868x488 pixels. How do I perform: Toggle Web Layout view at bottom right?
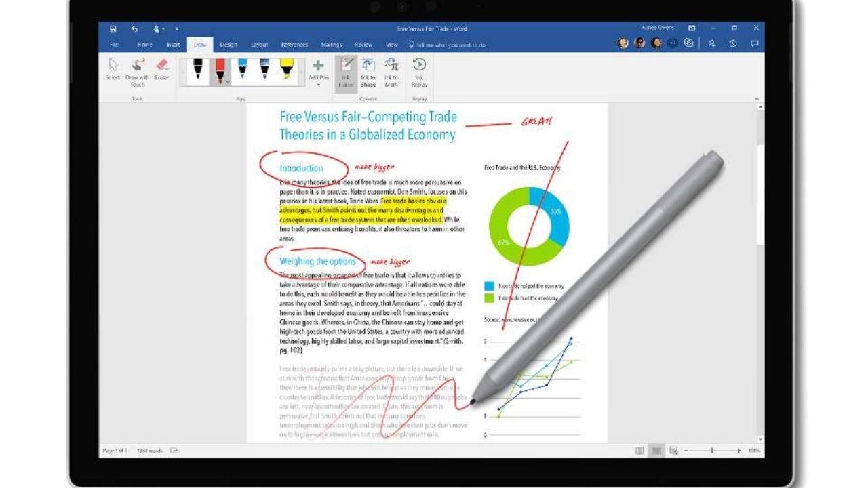[673, 449]
